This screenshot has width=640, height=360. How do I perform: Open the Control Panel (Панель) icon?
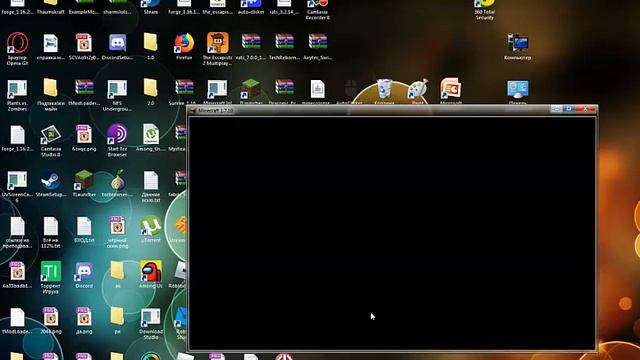coord(518,90)
